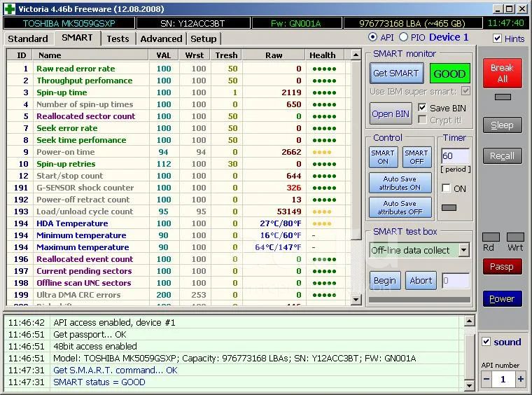Click the blue Power button
The height and width of the screenshot is (395, 532).
[502, 298]
